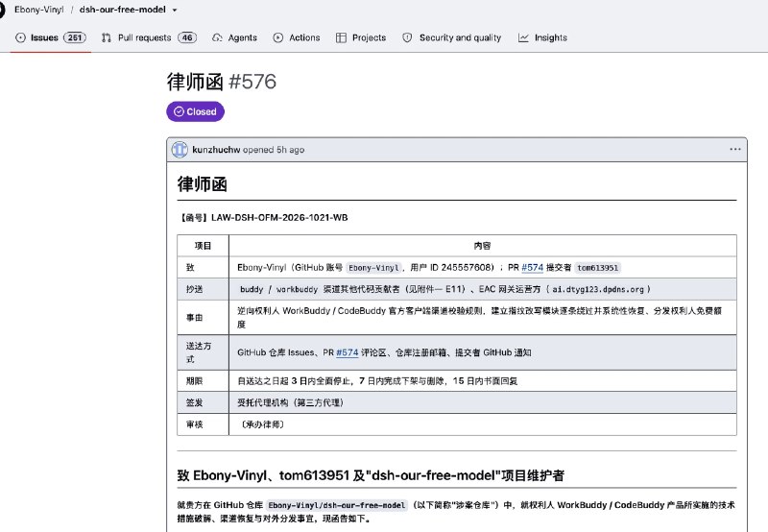
Task: Click the GitHub logo icon
Action: pyautogui.click(x=2, y=10)
